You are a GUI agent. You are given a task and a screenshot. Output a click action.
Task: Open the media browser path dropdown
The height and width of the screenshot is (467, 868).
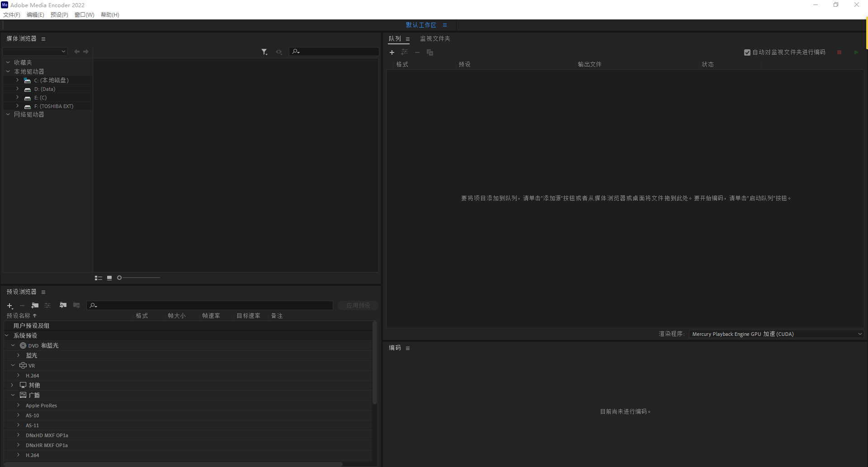35,52
